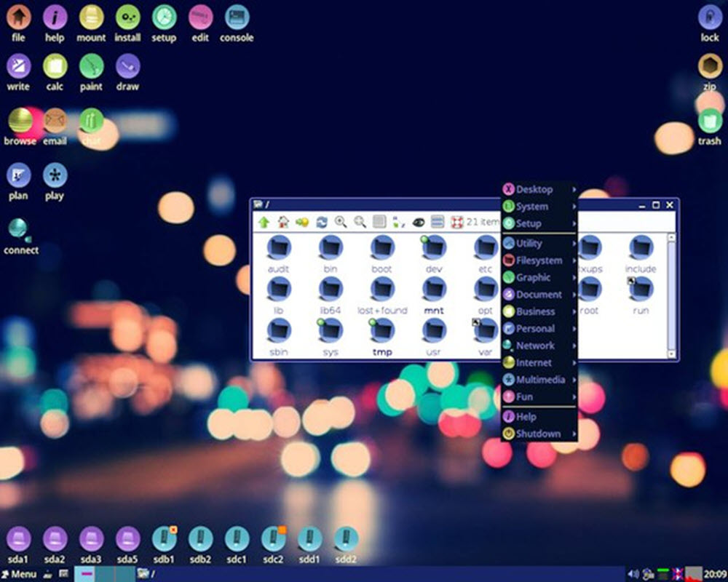Select Help in the popup menu
Image resolution: width=728 pixels, height=582 pixels.
526,417
